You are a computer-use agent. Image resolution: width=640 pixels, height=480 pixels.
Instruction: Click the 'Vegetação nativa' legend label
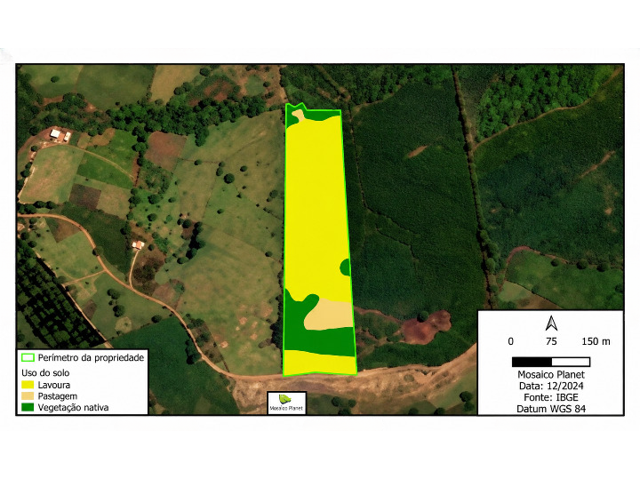(x=73, y=407)
